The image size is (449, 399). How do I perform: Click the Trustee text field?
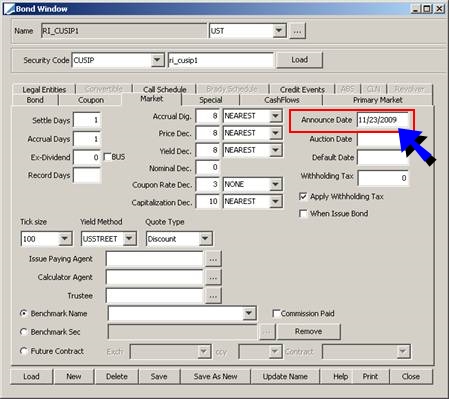pyautogui.click(x=155, y=296)
